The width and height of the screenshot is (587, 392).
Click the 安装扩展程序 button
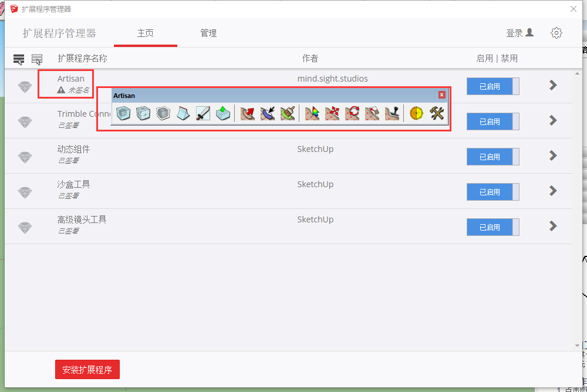pyautogui.click(x=87, y=370)
